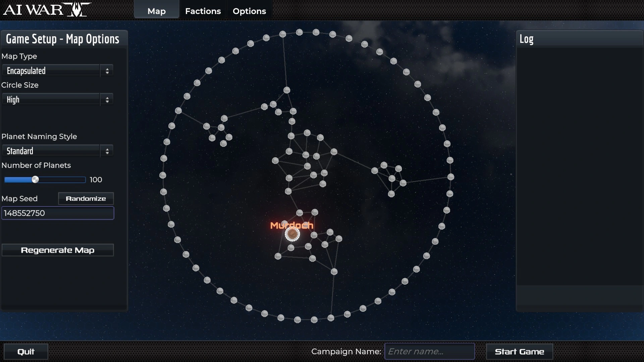Select the Murdoch home planet node
The height and width of the screenshot is (362, 644).
[x=292, y=234]
